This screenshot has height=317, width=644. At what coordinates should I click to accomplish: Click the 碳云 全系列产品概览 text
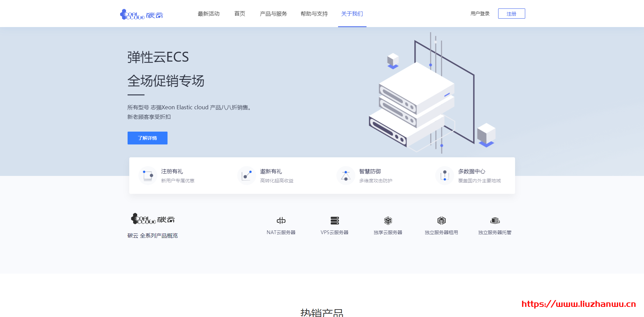153,235
